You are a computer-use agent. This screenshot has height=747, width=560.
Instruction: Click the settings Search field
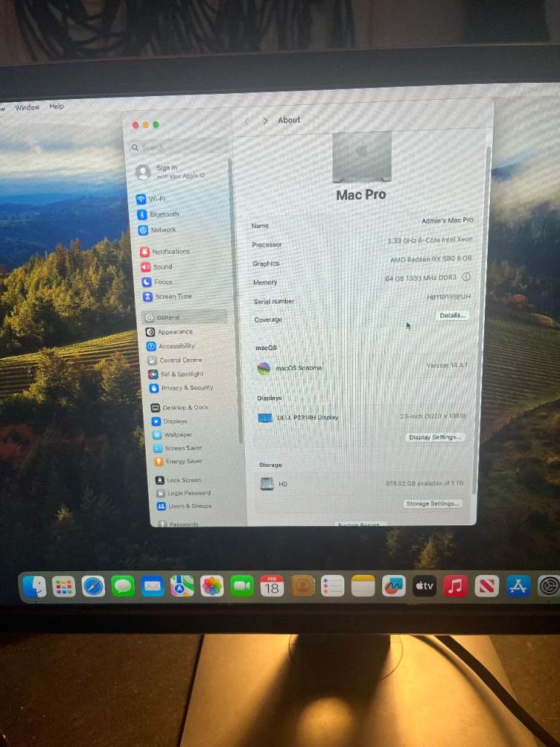tap(175, 147)
